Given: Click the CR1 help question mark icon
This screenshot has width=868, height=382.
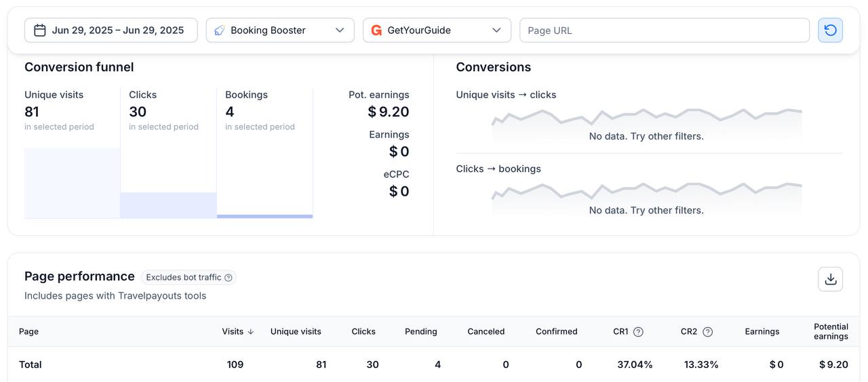Looking at the screenshot, I should 638,332.
